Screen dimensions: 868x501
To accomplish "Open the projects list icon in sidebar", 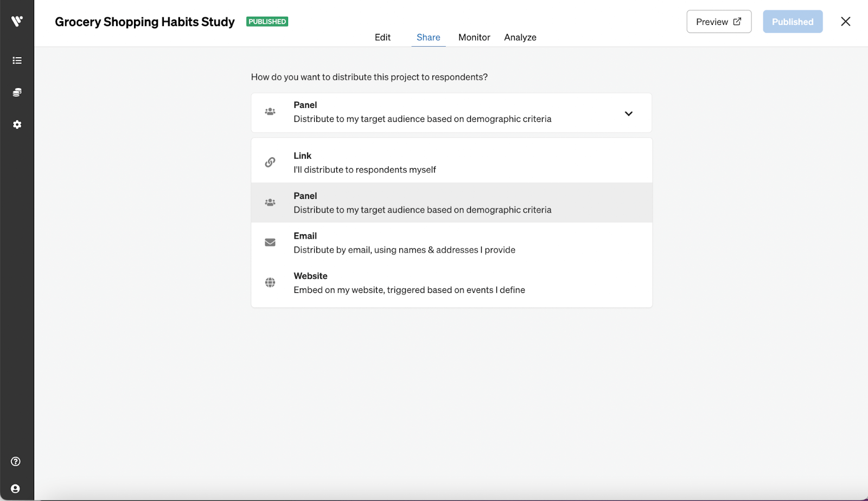I will (x=17, y=60).
